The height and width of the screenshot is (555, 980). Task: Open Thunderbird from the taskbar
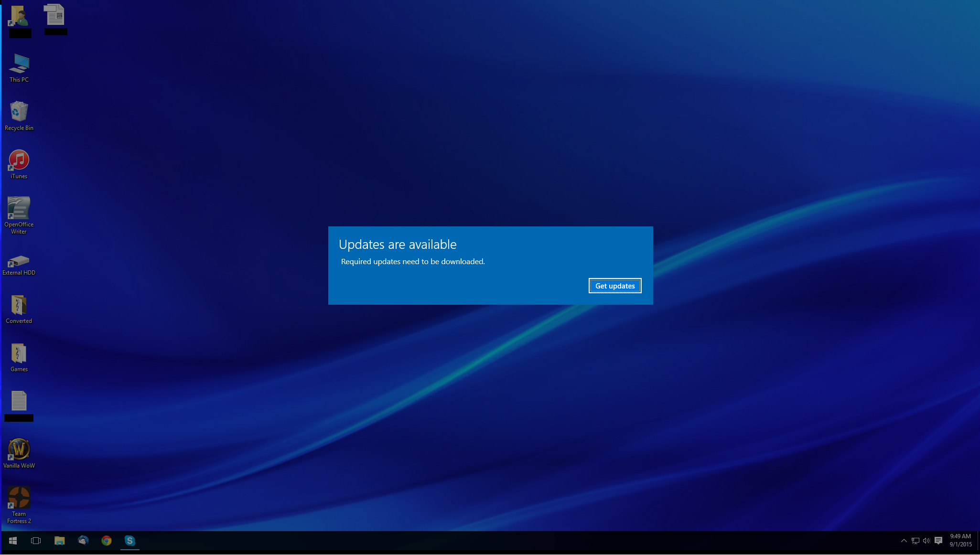pos(83,540)
